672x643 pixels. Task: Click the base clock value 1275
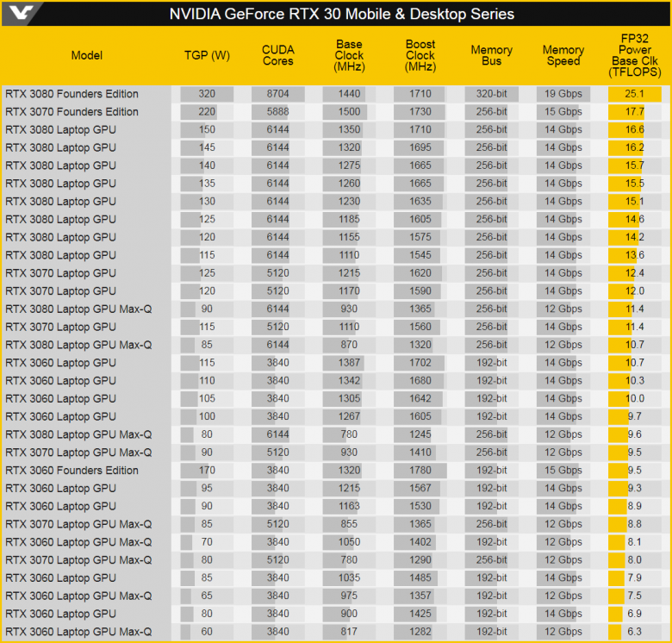(349, 165)
